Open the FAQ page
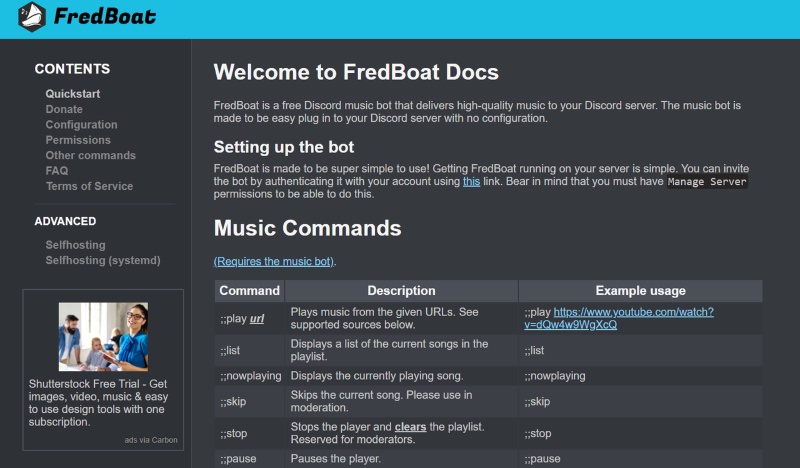 (x=57, y=170)
